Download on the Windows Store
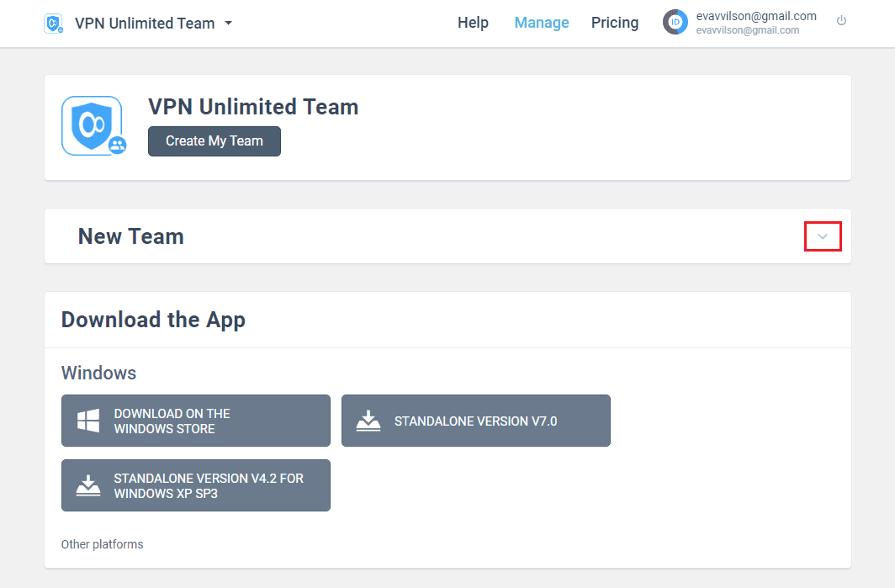 point(195,421)
